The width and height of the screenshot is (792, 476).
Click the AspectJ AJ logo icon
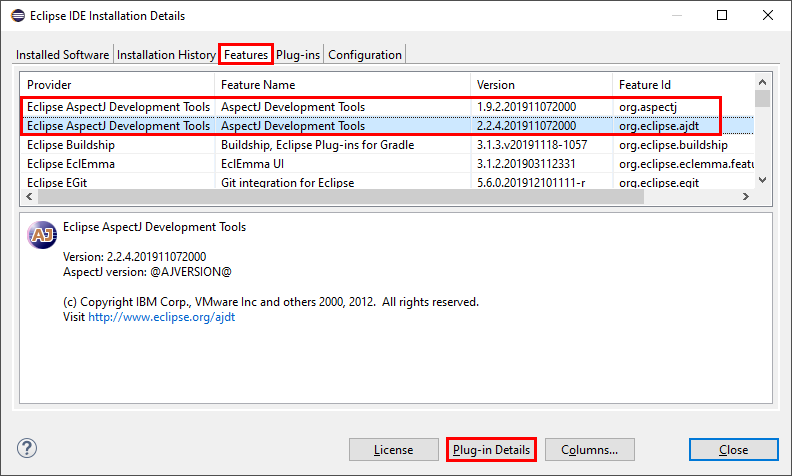[42, 235]
